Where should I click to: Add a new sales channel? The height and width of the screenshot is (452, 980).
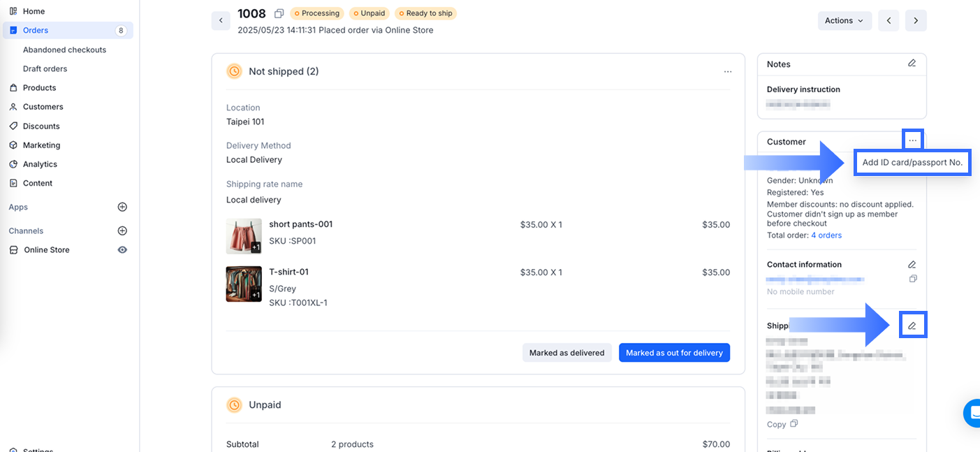[x=122, y=231]
